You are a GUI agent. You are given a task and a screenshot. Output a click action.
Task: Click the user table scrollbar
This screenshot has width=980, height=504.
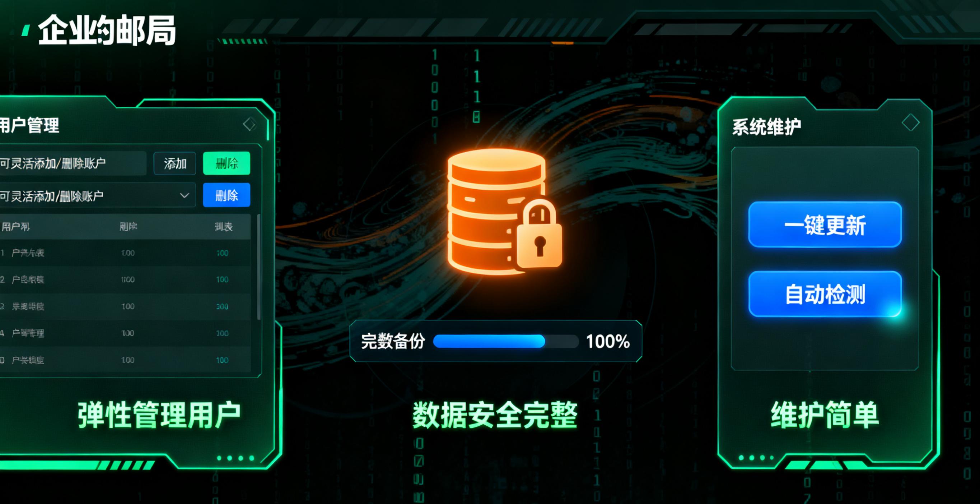(259, 267)
